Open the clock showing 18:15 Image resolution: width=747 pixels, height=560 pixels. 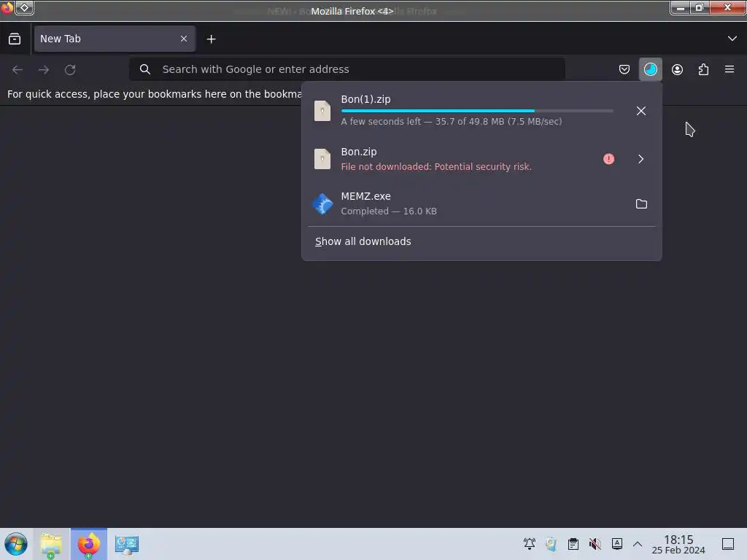678,544
